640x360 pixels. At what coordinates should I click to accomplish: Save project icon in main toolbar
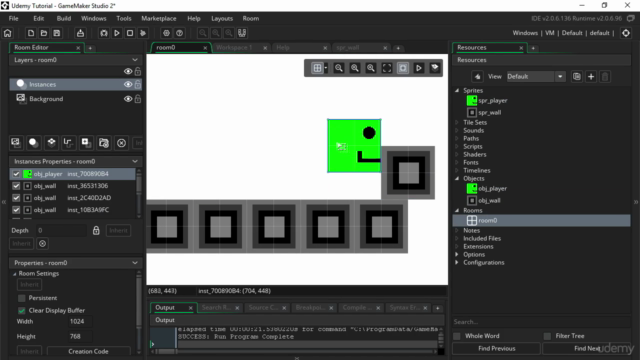click(57, 33)
